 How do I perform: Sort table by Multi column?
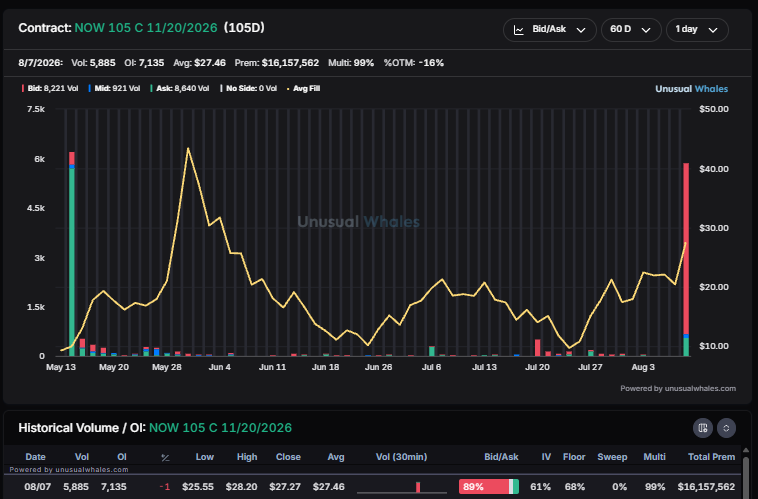[655, 457]
